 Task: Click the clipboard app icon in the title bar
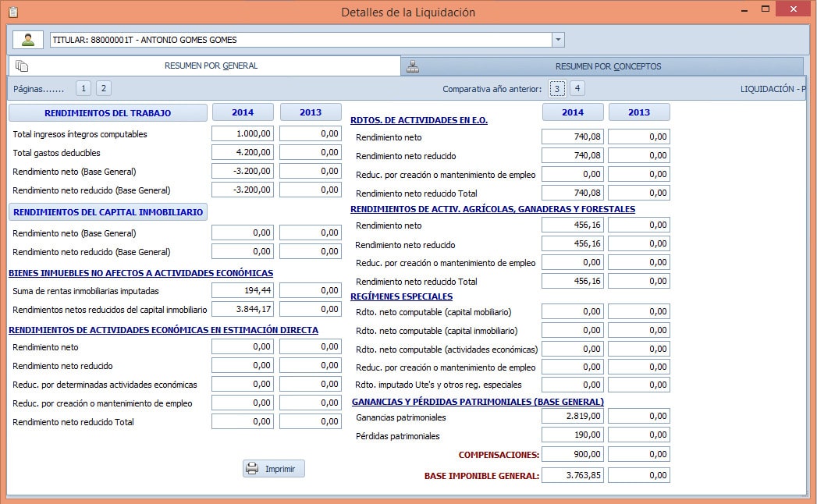tap(13, 12)
